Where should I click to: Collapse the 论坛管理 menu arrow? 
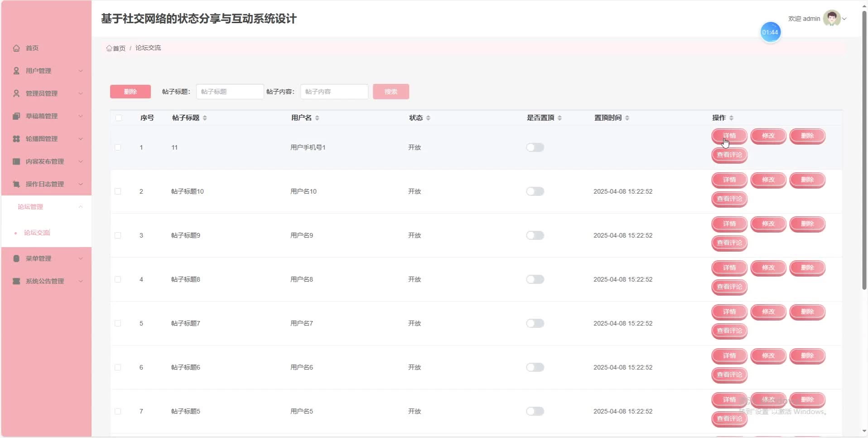(x=81, y=207)
